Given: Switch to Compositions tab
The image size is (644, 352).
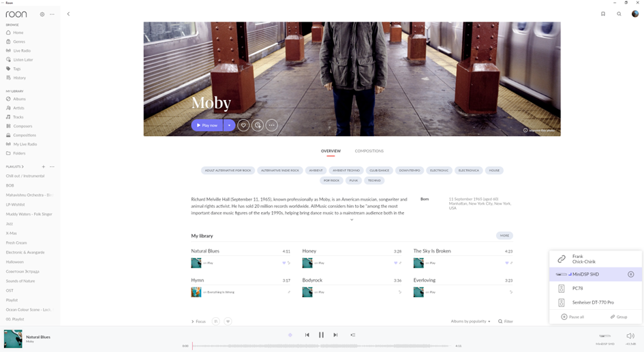Looking at the screenshot, I should 369,151.
